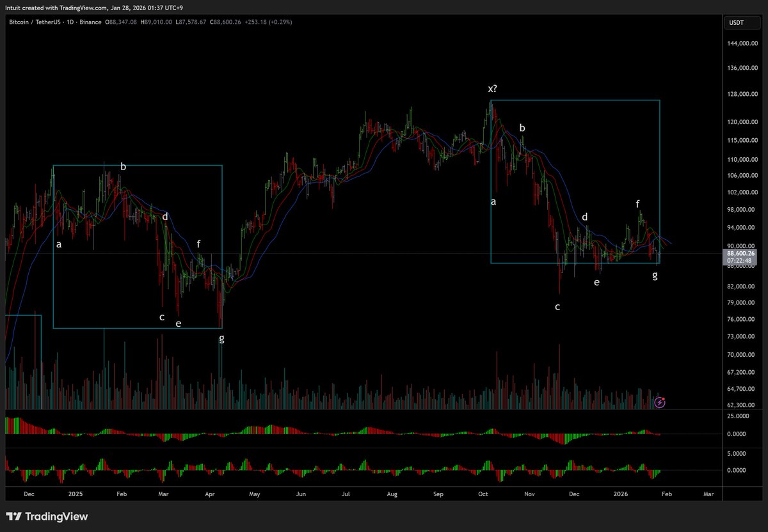Click the 07:22:48 bar countdown timer
The height and width of the screenshot is (532, 768).
tap(739, 261)
